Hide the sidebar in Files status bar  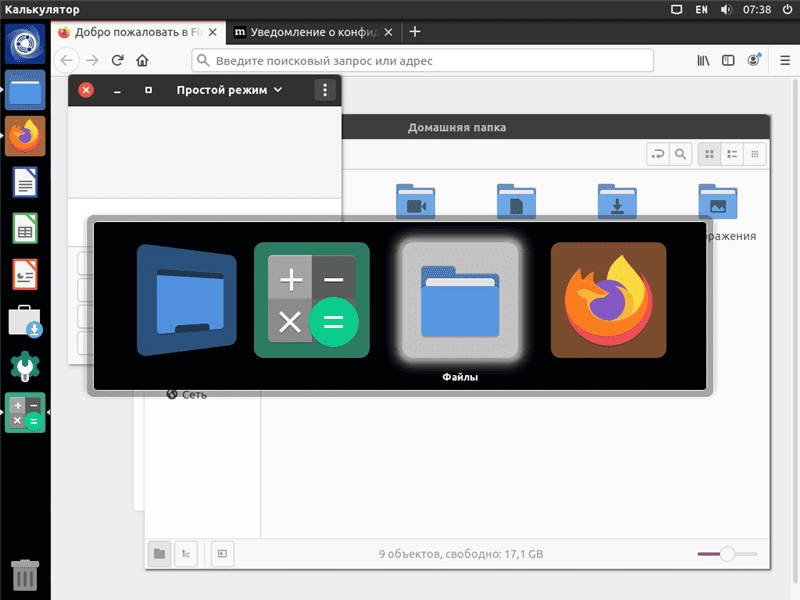222,554
